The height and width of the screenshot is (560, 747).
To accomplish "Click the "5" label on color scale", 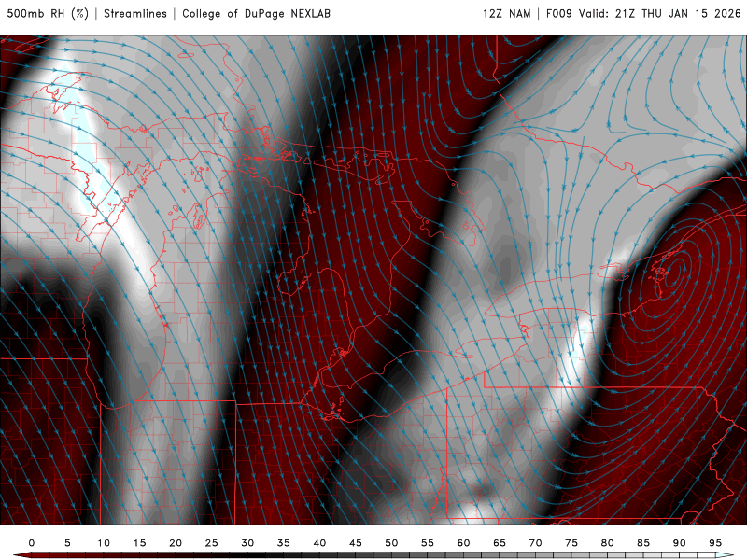I will pos(67,543).
